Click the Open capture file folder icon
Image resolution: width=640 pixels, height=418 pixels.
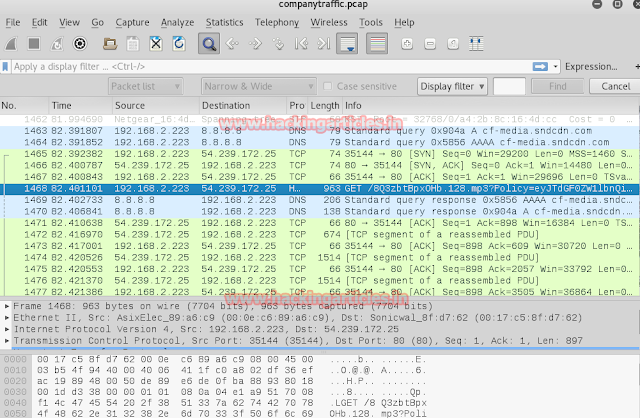[110, 44]
